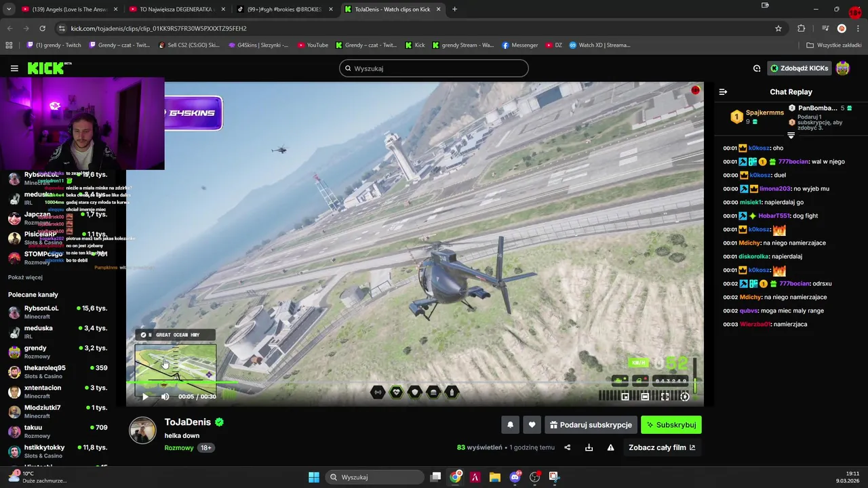Open the weather widget on taskbar

coord(37,477)
